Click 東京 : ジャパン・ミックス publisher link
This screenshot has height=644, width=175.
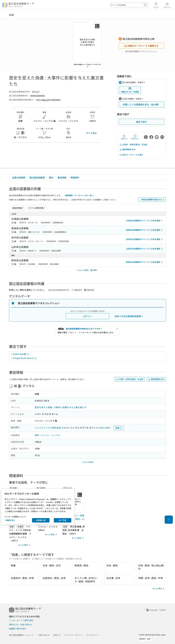point(47,435)
